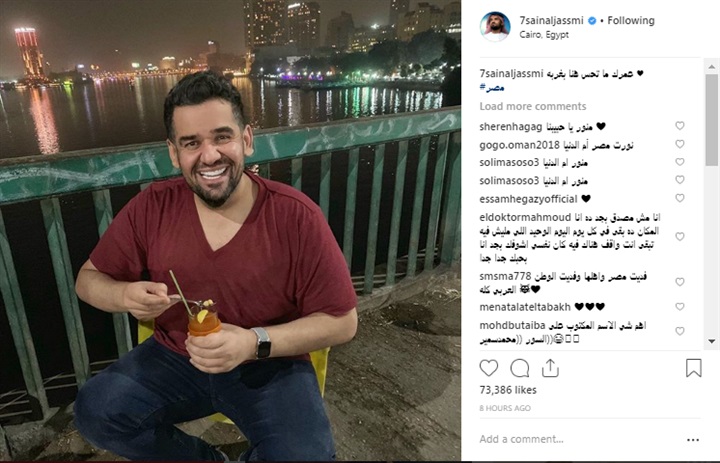Click the blue verified badge
720x463 pixels.
tap(592, 21)
